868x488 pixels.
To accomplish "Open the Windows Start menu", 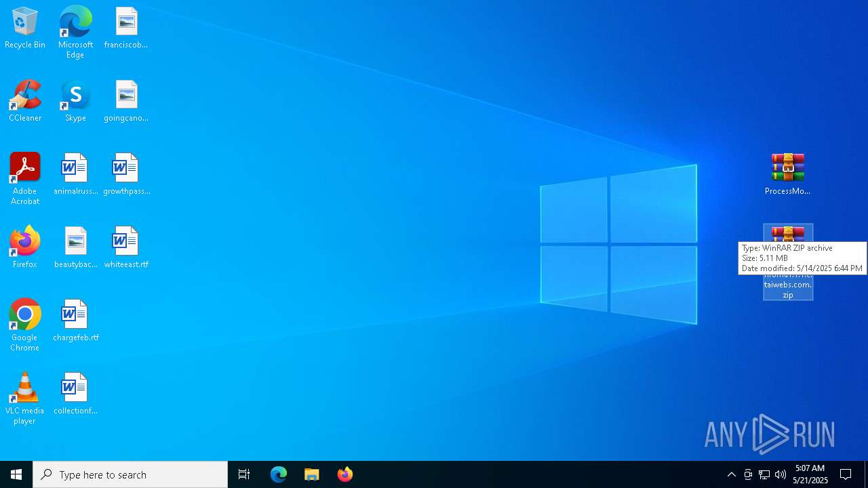I will (x=16, y=474).
